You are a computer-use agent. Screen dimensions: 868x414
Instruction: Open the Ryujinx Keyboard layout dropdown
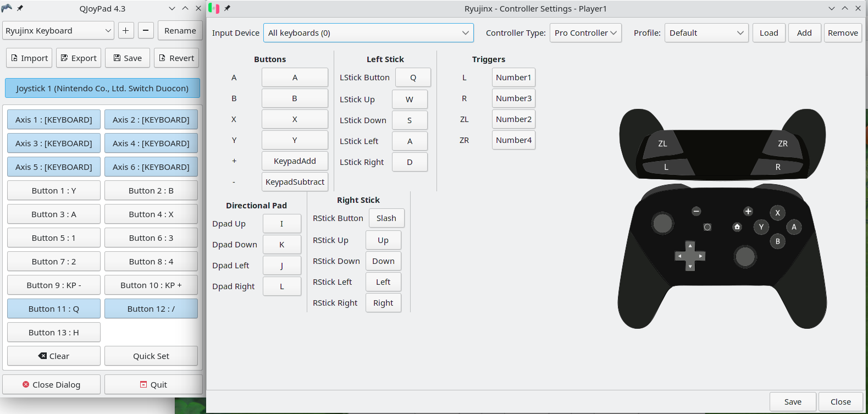[58, 31]
